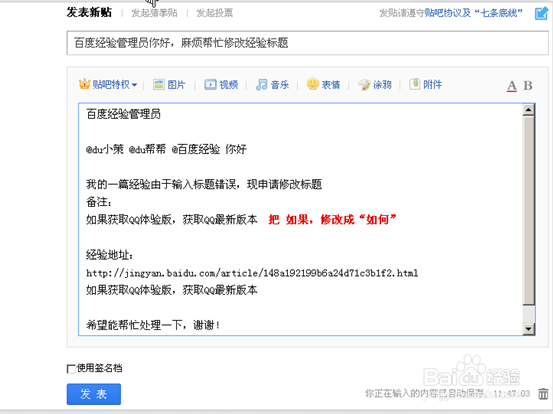Click the first line 百度经验管理员 in editor
Screen dimensions: 553x414
click(123, 114)
